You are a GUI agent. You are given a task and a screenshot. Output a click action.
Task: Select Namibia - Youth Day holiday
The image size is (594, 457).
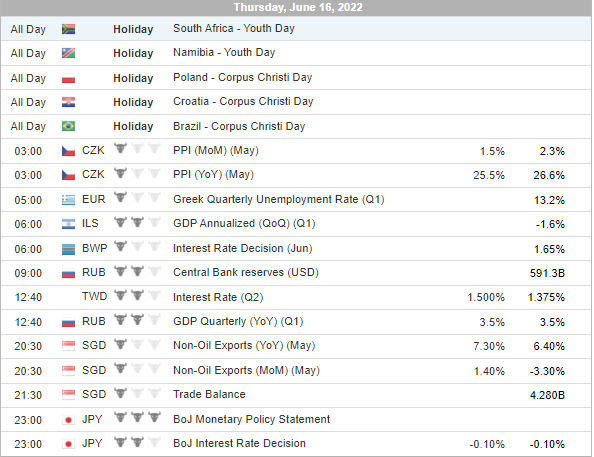coord(224,52)
